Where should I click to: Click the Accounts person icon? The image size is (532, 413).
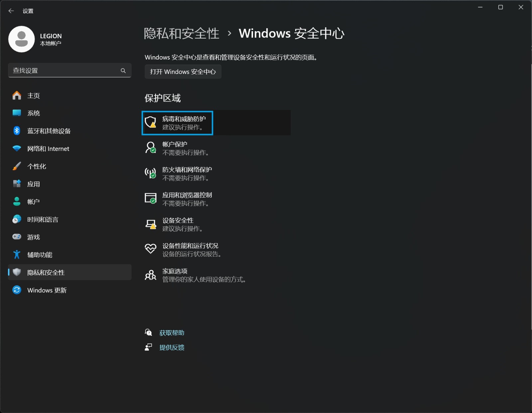[17, 201]
